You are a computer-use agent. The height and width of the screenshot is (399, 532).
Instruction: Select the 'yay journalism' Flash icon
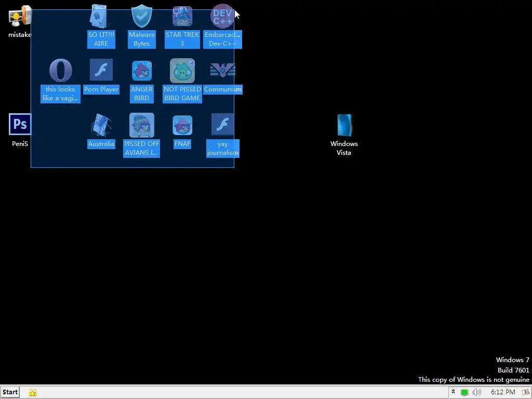coord(222,125)
